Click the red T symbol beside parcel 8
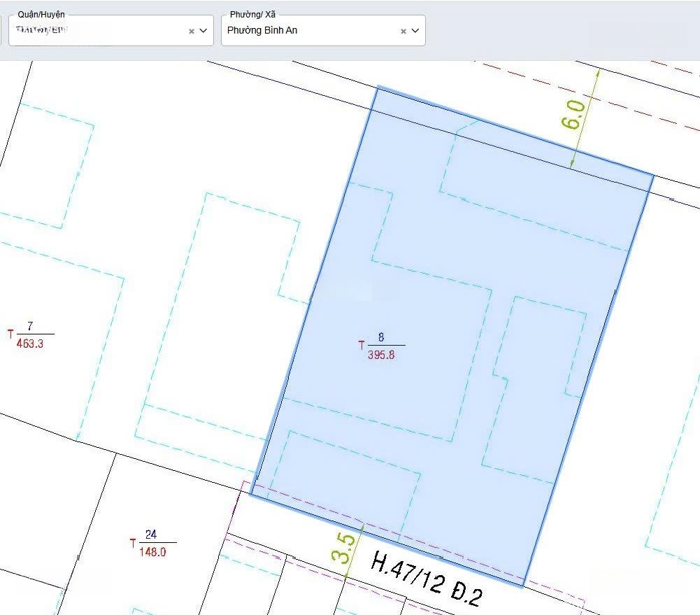The width and height of the screenshot is (700, 615). tap(362, 345)
